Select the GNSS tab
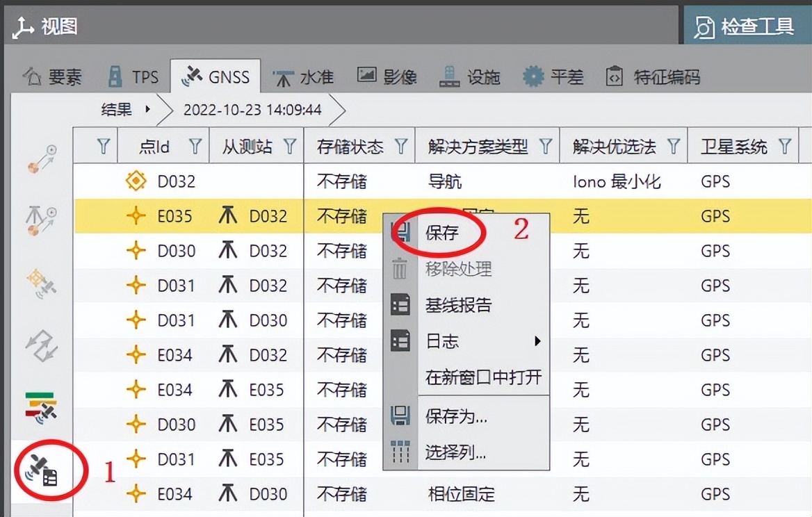This screenshot has height=517, width=812. tap(216, 77)
